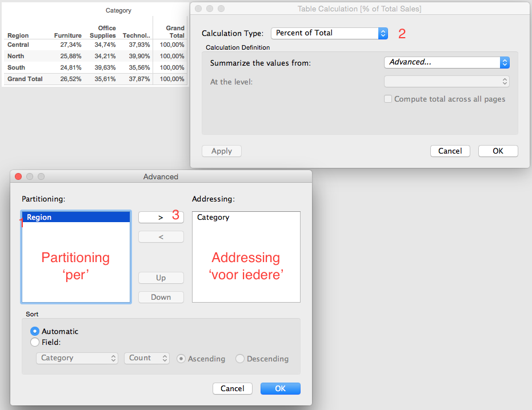Screen dimensions: 532x410
Task: Apply the table calculation
Action: (x=221, y=151)
